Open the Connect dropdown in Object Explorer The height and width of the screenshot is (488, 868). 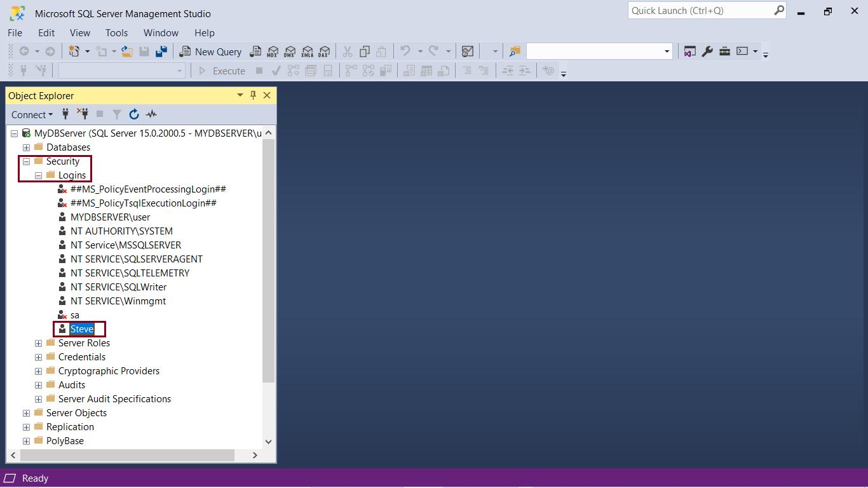tap(31, 114)
